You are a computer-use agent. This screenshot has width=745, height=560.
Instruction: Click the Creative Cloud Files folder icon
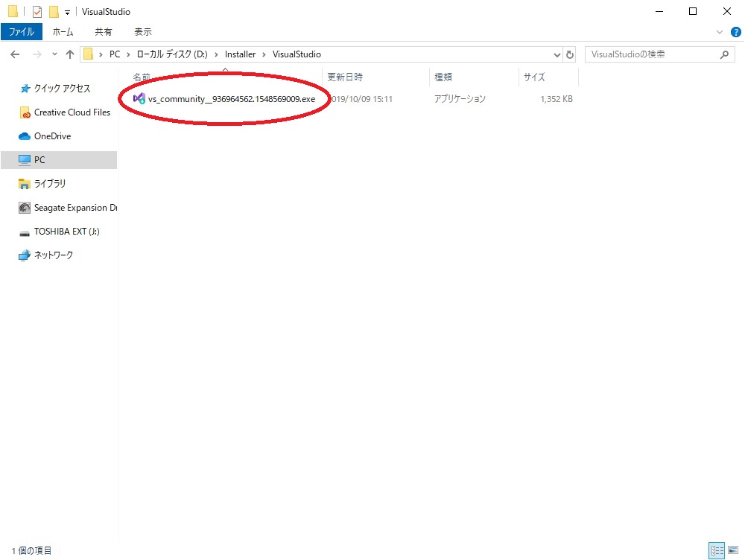[25, 112]
